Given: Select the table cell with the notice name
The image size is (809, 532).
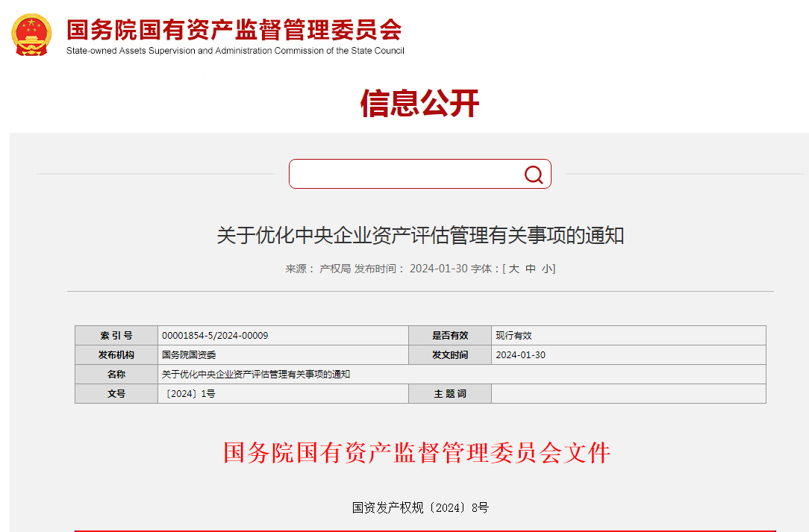Looking at the screenshot, I should pos(462,374).
